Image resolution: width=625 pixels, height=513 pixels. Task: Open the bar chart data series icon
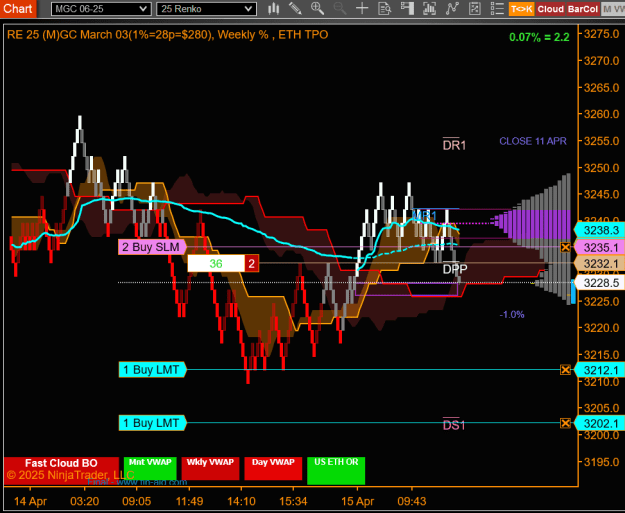(x=429, y=8)
